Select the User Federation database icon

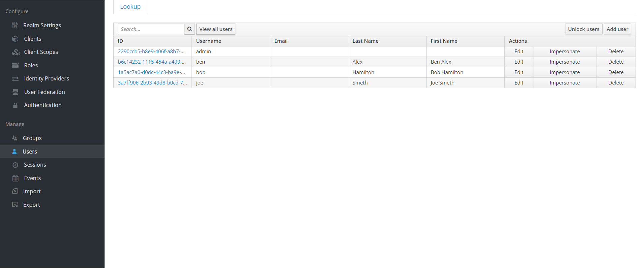pyautogui.click(x=15, y=92)
